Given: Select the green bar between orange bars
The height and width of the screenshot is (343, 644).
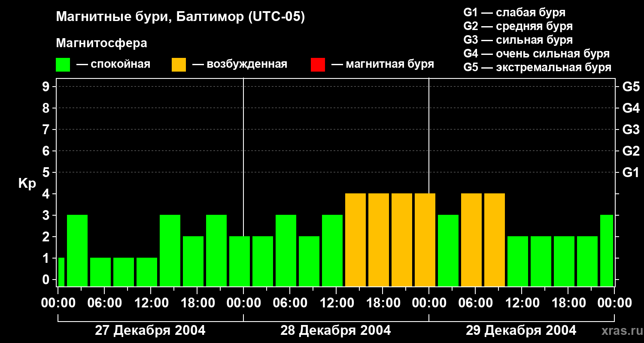Looking at the screenshot, I should tap(448, 251).
